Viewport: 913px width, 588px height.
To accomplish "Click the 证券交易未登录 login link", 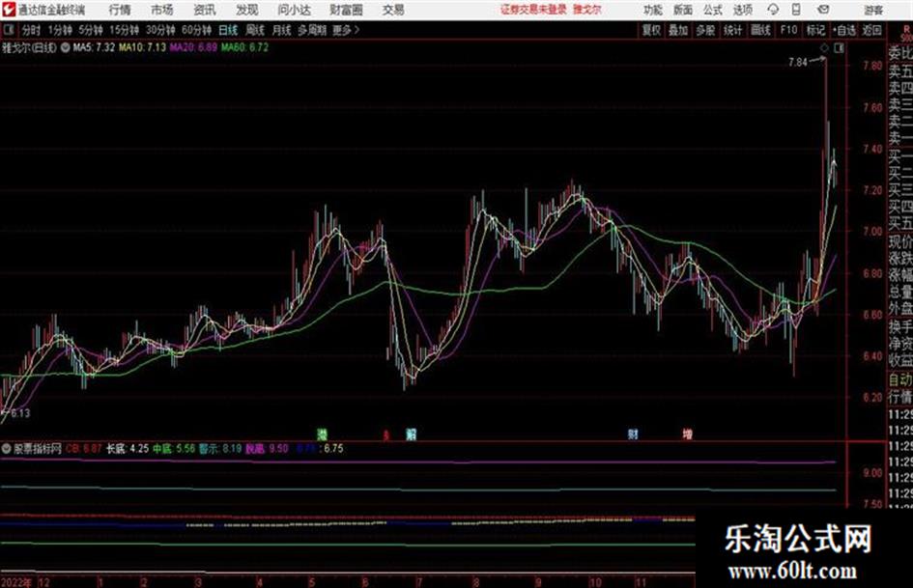I will (x=534, y=10).
